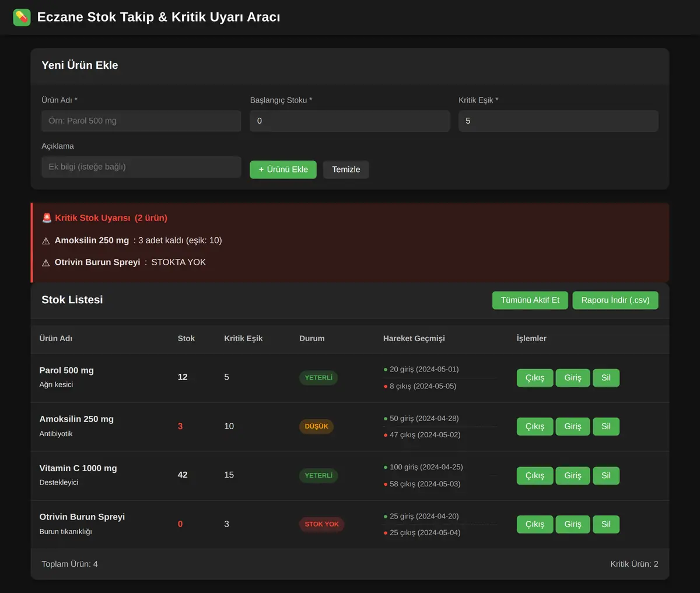This screenshot has width=700, height=593.
Task: Clear the form with Temizle
Action: [346, 170]
